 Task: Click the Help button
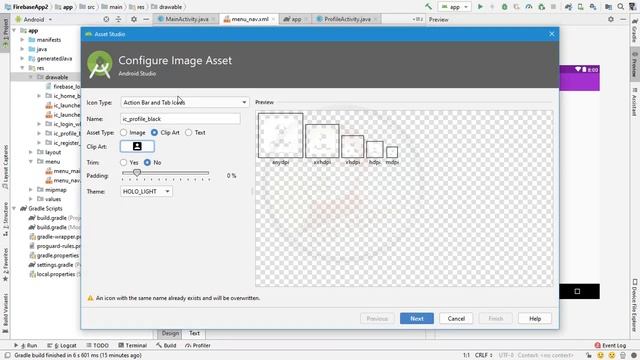coord(535,318)
